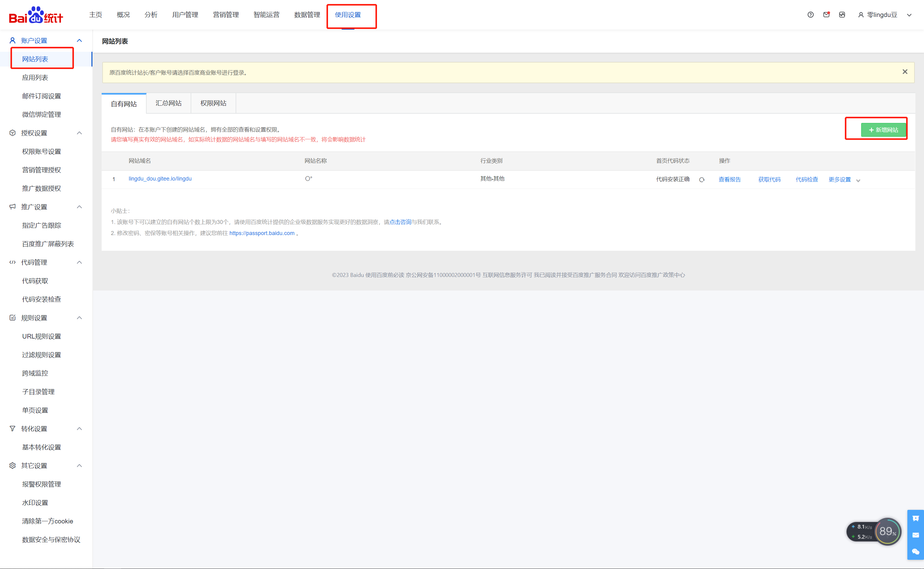Click the picture icon beside messages

(842, 15)
